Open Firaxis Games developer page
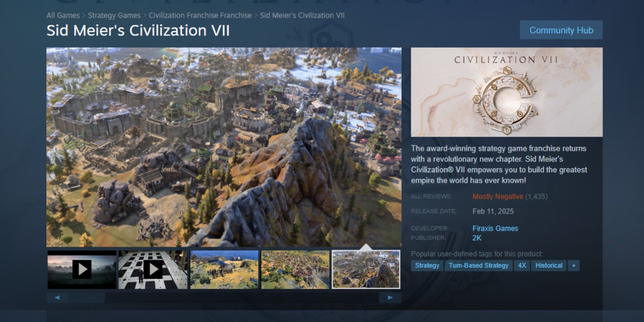Image resolution: width=644 pixels, height=322 pixels. pyautogui.click(x=495, y=228)
